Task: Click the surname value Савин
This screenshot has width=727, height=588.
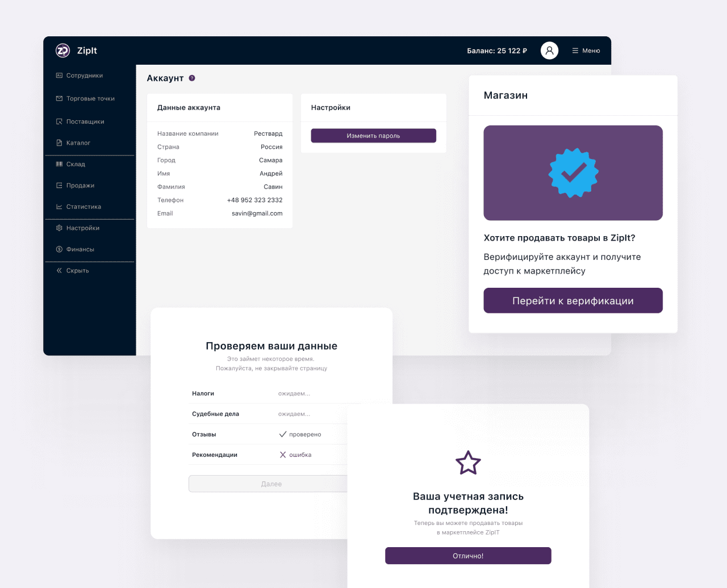Action: click(273, 187)
